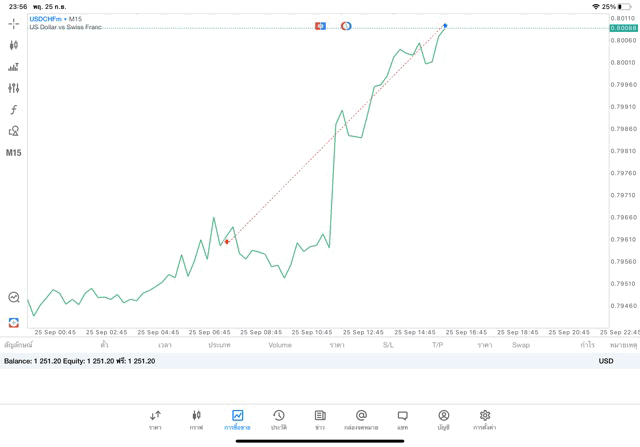Tap the function (f) indicator icon
Viewport: 640px width, 447px height.
click(14, 110)
